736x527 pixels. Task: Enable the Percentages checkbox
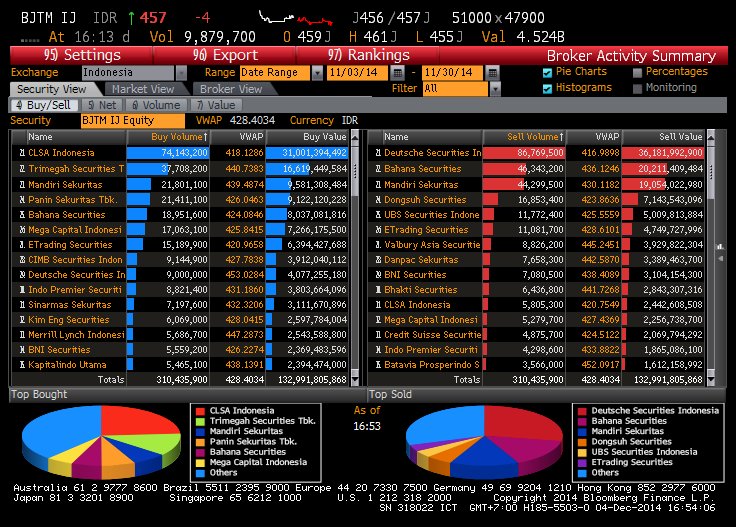[638, 72]
